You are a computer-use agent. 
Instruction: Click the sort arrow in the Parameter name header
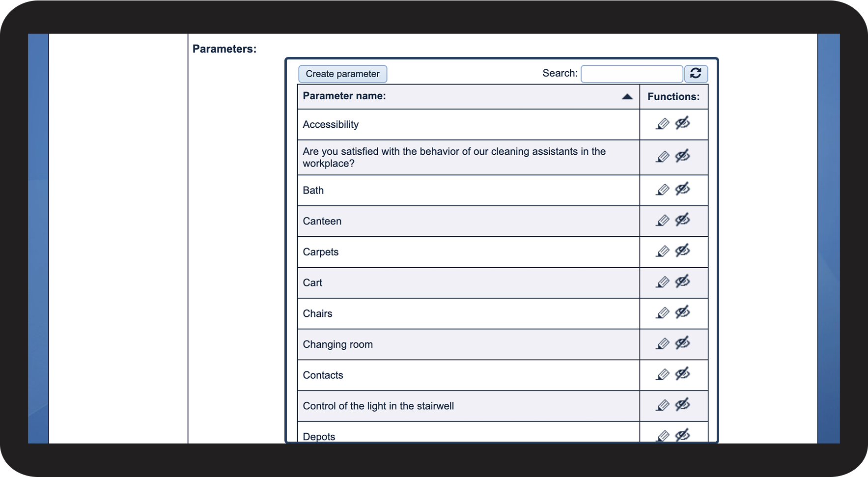point(627,97)
